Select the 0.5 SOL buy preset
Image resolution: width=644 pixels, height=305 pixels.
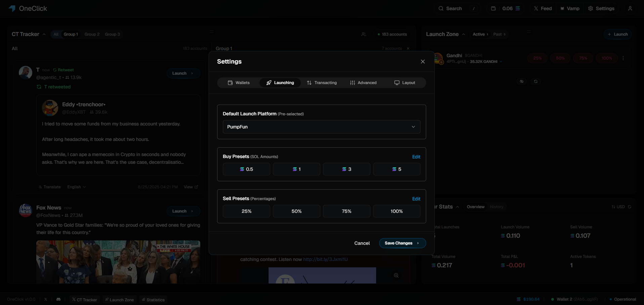(246, 169)
